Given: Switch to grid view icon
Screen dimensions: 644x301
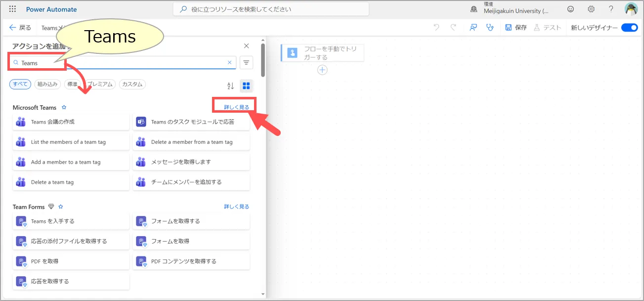Looking at the screenshot, I should point(246,86).
